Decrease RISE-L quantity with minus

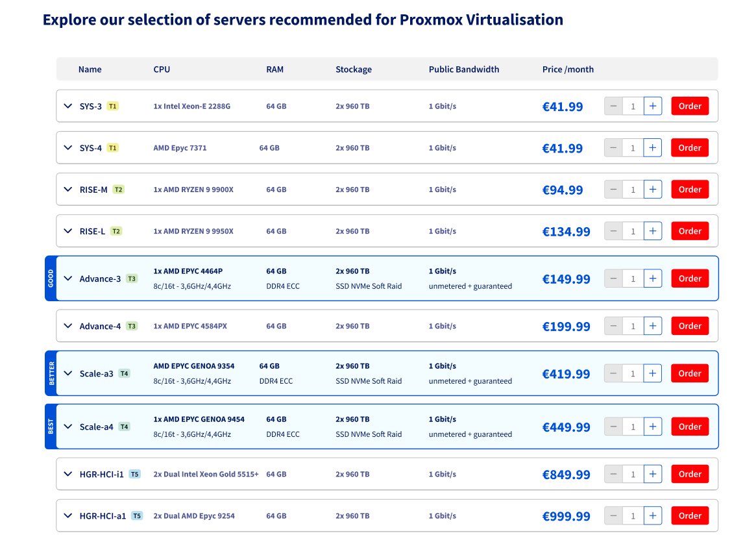click(x=613, y=231)
